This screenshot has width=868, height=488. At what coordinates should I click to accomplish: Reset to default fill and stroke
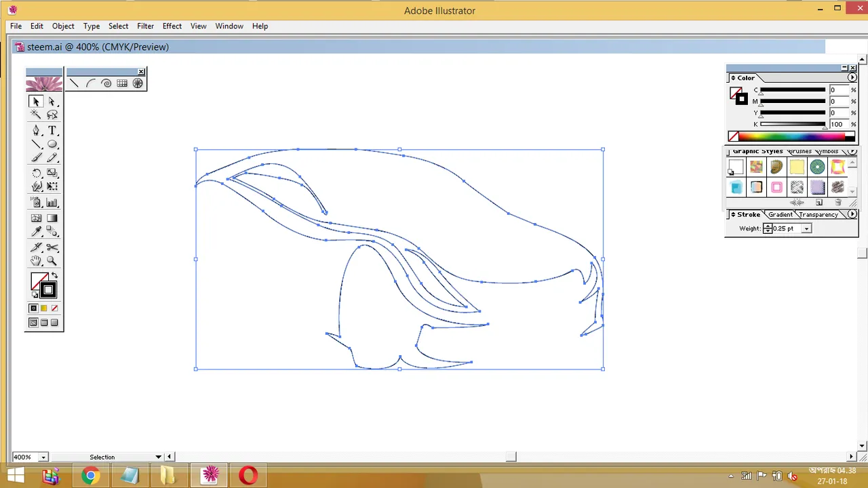(34, 295)
